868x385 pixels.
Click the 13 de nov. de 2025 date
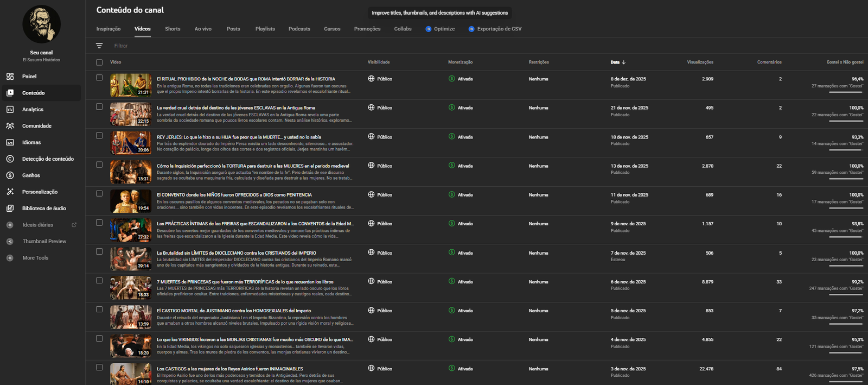(x=629, y=166)
